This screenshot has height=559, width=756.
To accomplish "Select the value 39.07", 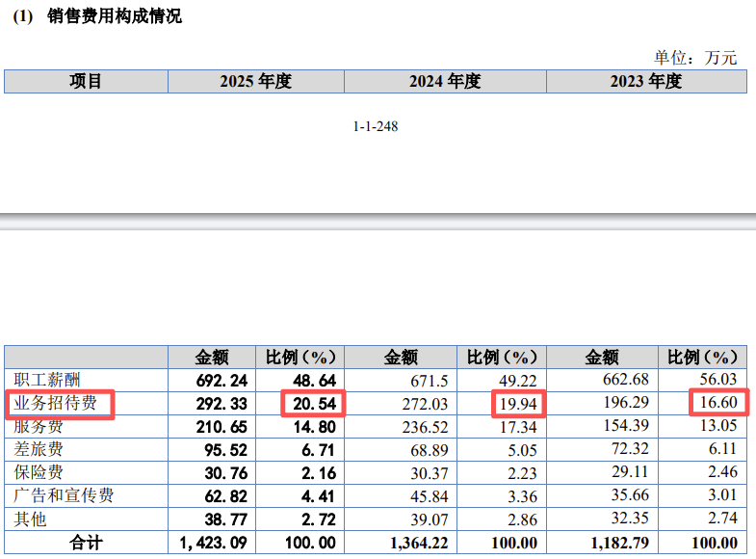I will (x=430, y=519).
